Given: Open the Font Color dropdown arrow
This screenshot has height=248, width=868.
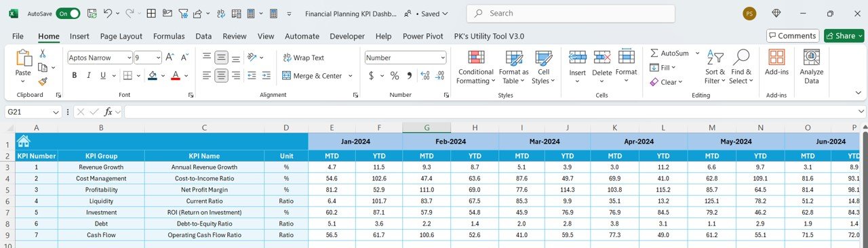Looking at the screenshot, I should pyautogui.click(x=186, y=76).
